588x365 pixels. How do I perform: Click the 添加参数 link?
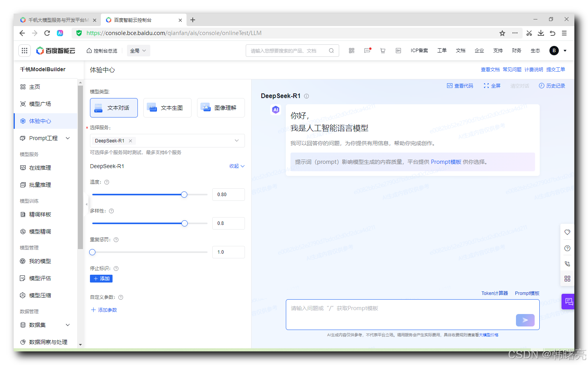(x=104, y=310)
